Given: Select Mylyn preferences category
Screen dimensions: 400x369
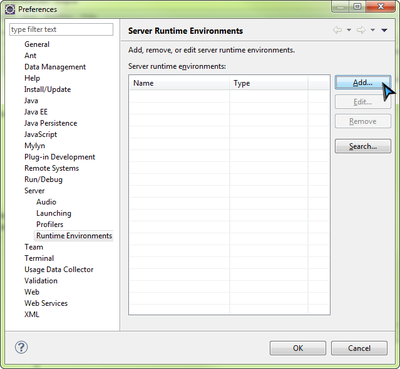Looking at the screenshot, I should click(34, 146).
